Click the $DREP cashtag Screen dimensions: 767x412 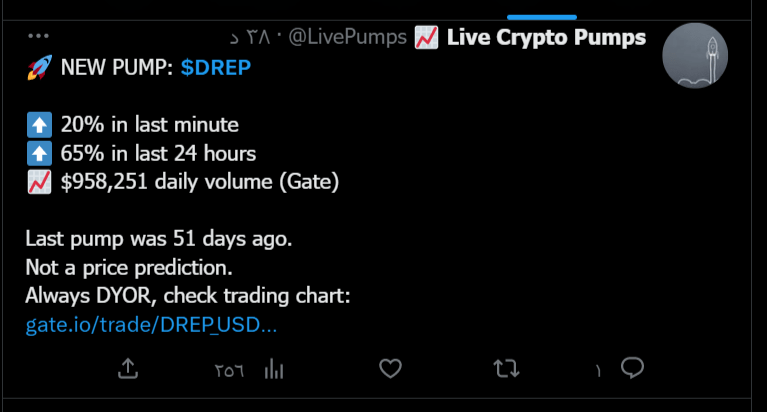(216, 68)
